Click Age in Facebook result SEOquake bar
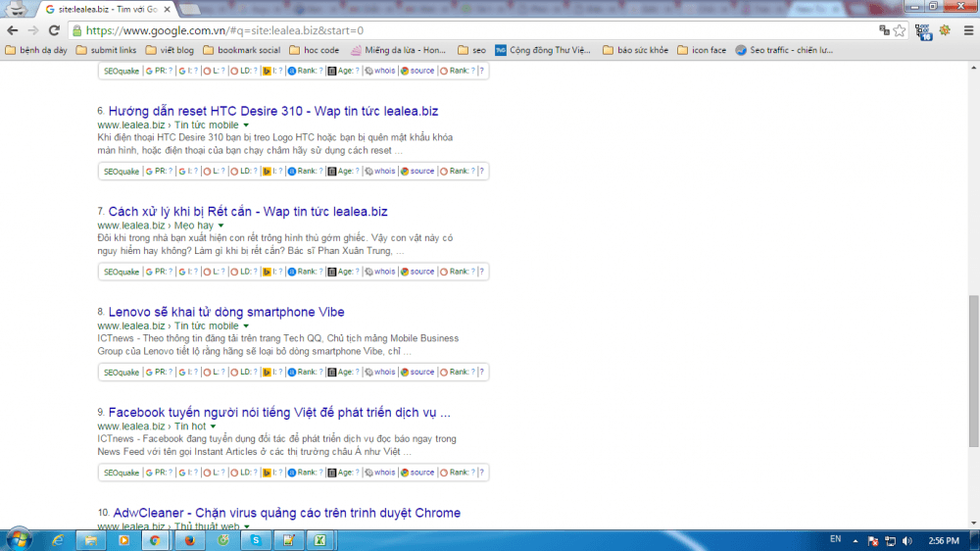The width and height of the screenshot is (980, 551). click(x=344, y=473)
